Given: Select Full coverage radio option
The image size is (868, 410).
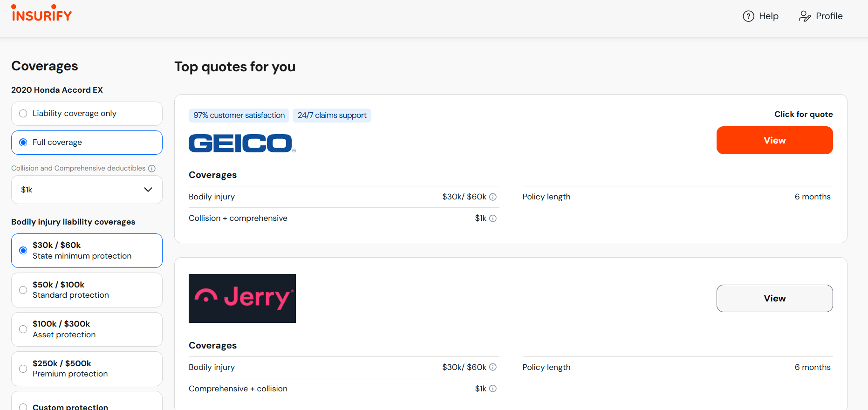Looking at the screenshot, I should click(23, 143).
